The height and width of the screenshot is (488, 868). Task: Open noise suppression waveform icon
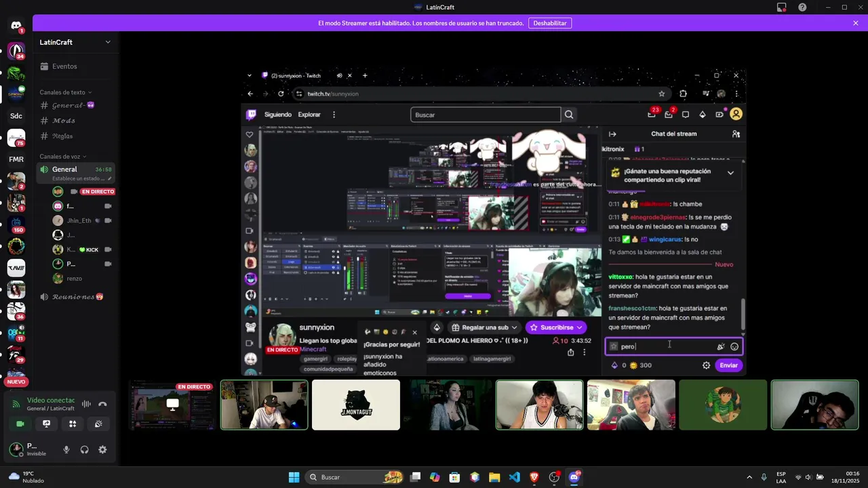point(86,404)
